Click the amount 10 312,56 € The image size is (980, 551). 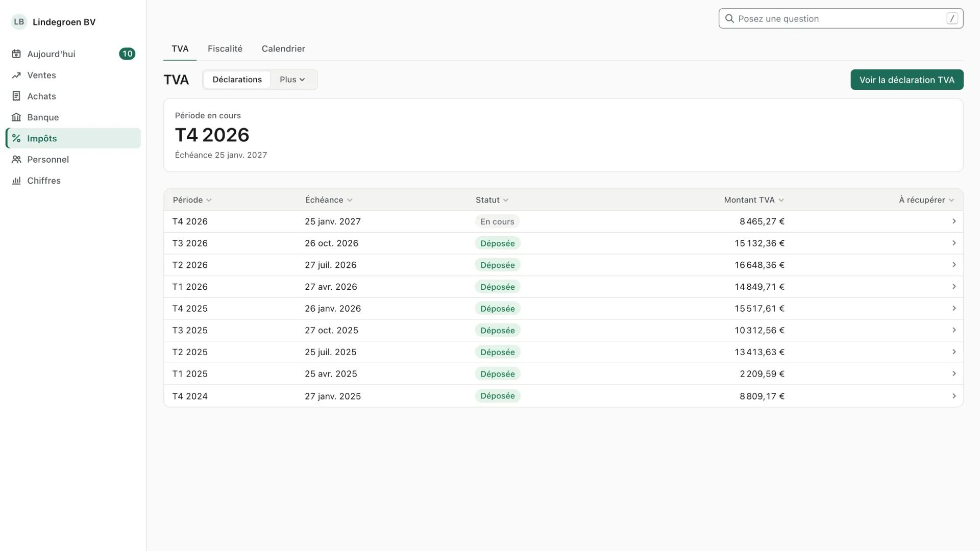click(759, 331)
